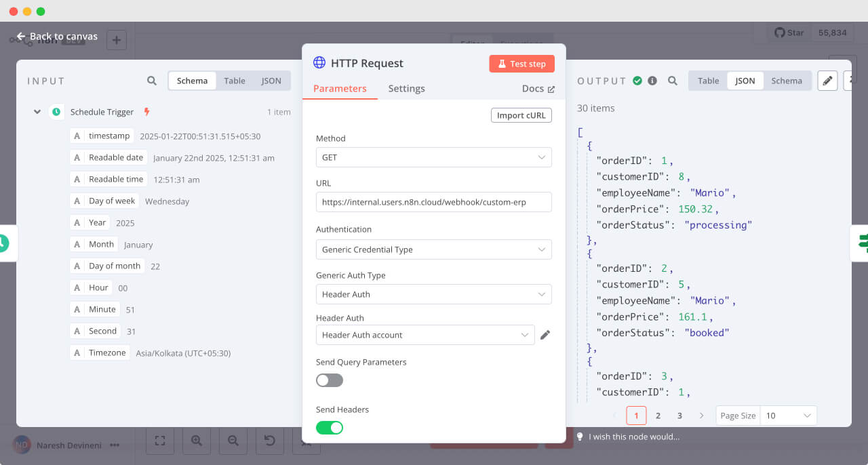Go to output page 3
This screenshot has width=868, height=465.
679,416
